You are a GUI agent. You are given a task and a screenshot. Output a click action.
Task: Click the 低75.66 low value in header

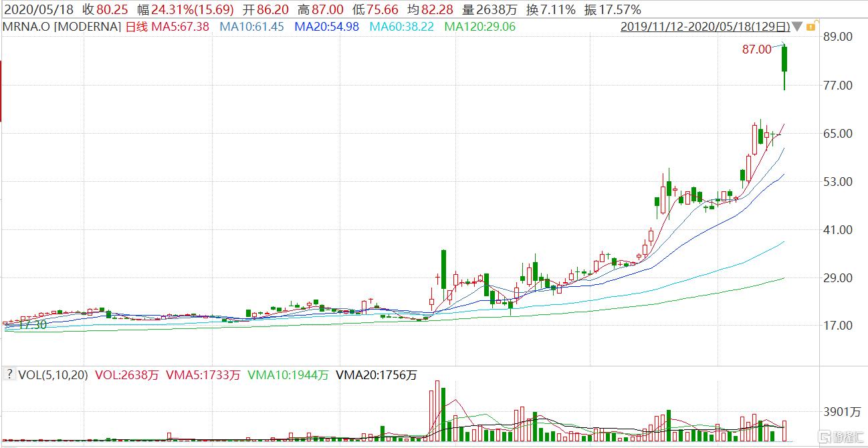[x=375, y=9]
